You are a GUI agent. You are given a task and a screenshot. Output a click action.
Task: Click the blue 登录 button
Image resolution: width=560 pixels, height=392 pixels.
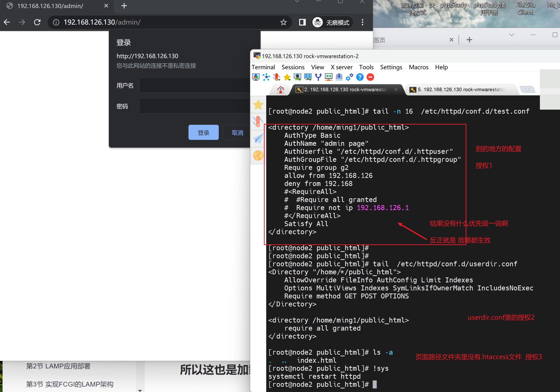point(203,133)
